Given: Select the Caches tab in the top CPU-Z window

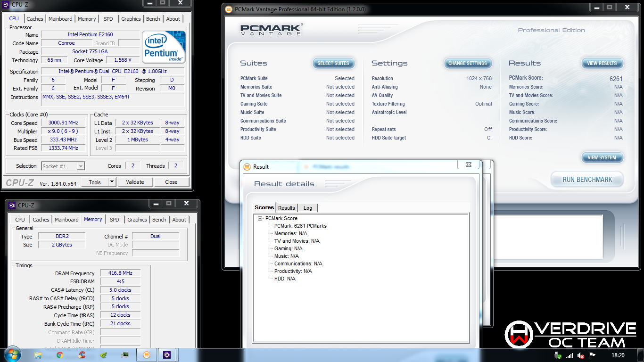Looking at the screenshot, I should 35,19.
